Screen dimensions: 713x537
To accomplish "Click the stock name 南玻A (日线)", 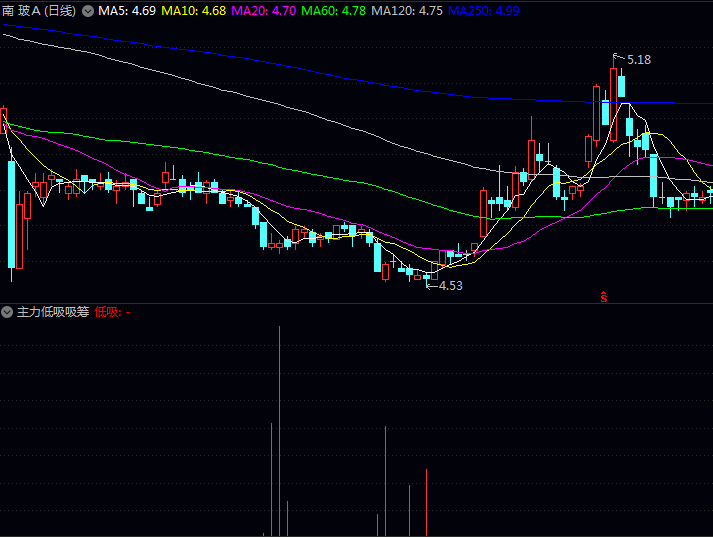I will (39, 11).
